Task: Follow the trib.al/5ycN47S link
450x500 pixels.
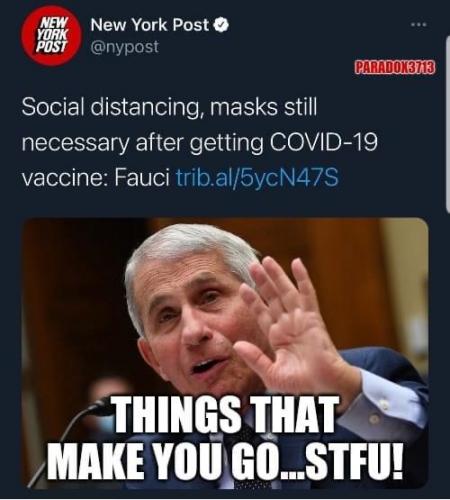Action: [257, 177]
